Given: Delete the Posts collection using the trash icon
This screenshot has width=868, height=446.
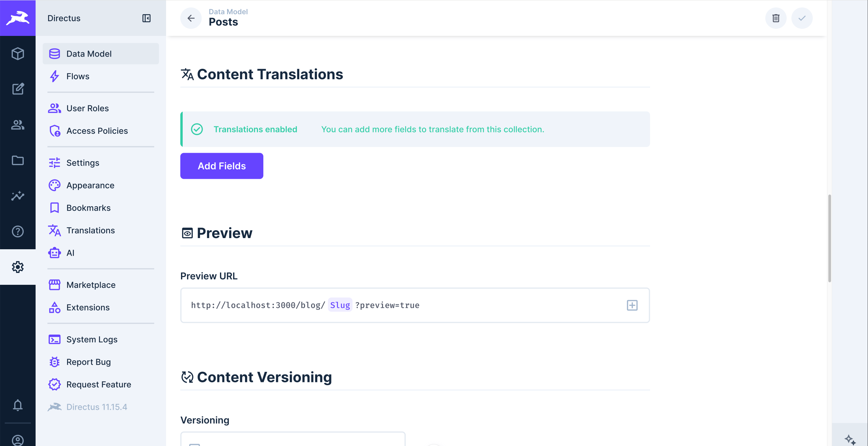Looking at the screenshot, I should (776, 18).
